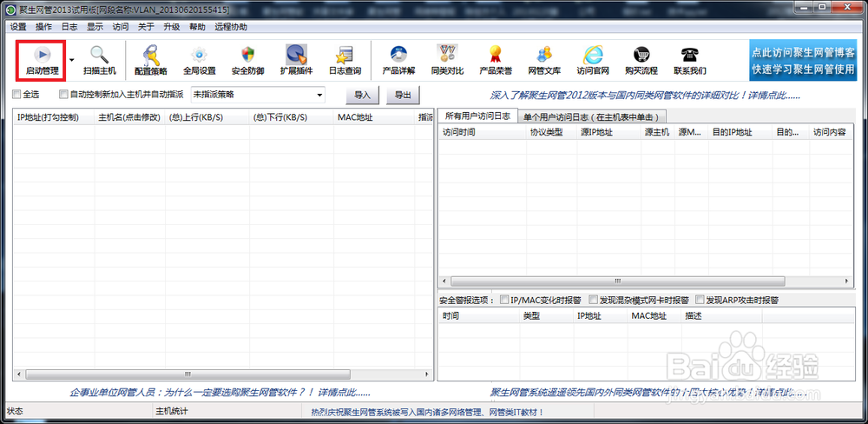
Task: Open the 显示 menu
Action: [x=95, y=27]
